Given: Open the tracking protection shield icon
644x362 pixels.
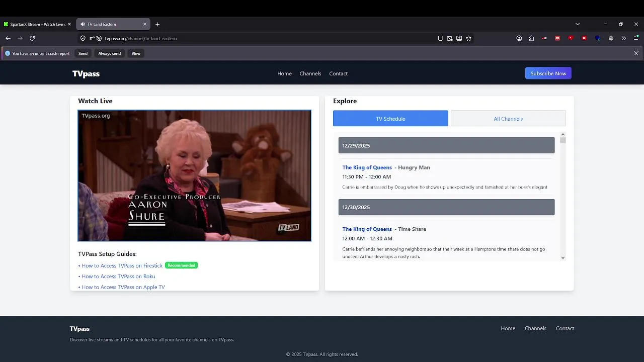Looking at the screenshot, I should pyautogui.click(x=83, y=38).
